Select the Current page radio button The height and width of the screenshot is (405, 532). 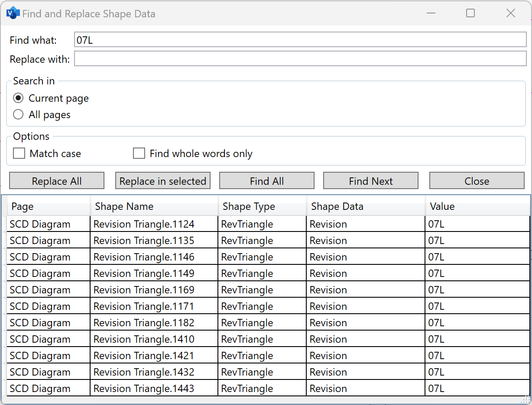(x=18, y=98)
